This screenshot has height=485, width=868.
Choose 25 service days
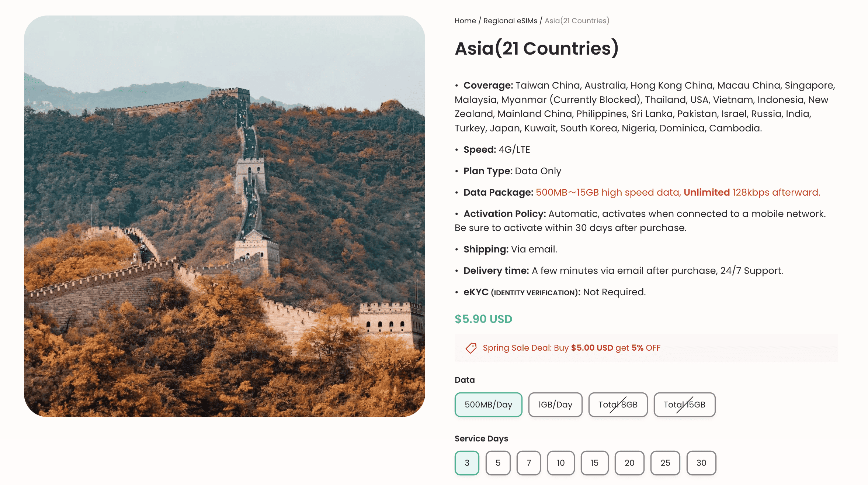[x=665, y=463]
